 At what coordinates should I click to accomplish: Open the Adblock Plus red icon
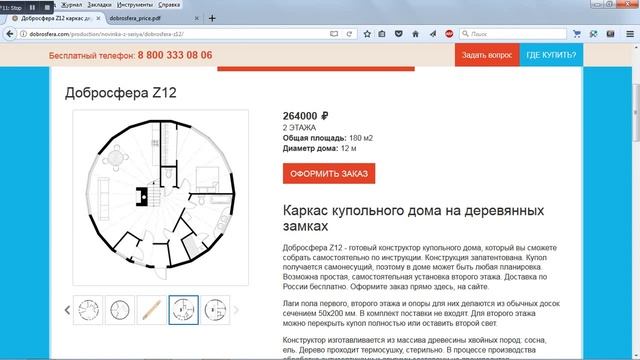pos(449,34)
